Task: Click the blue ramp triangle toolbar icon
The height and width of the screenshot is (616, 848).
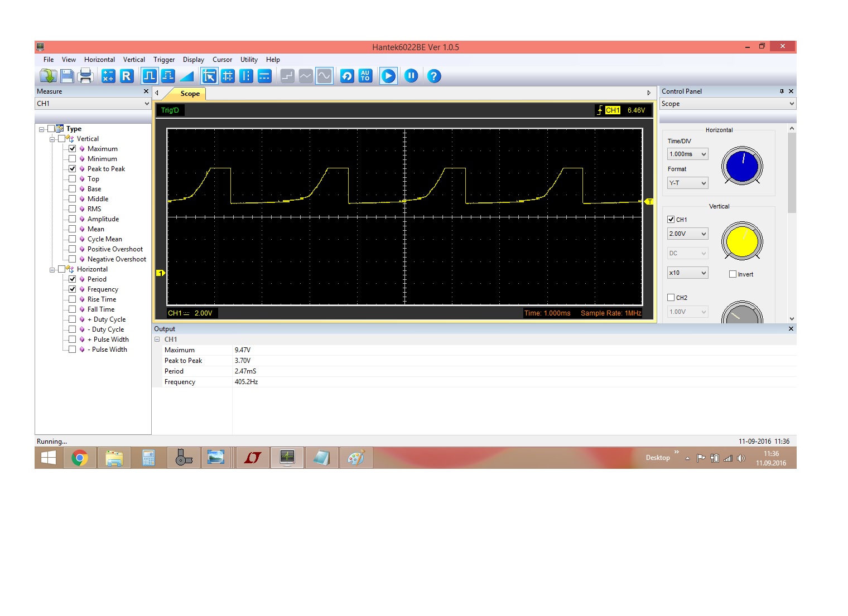Action: [x=187, y=76]
